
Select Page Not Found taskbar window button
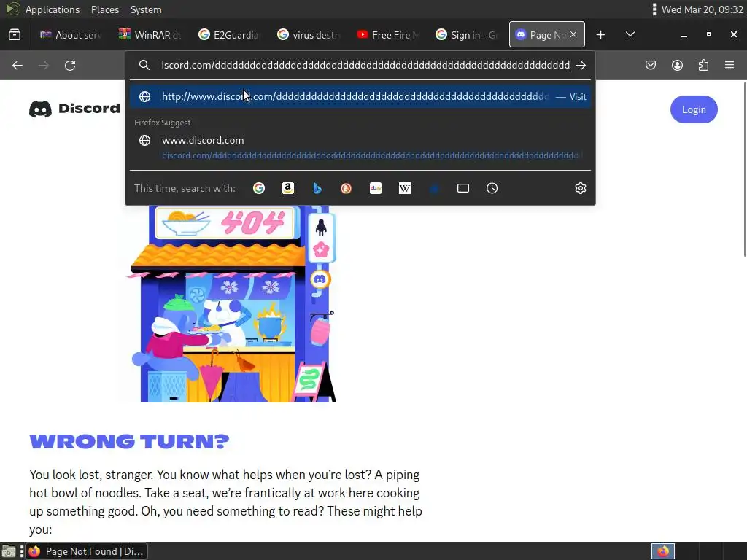pyautogui.click(x=86, y=551)
